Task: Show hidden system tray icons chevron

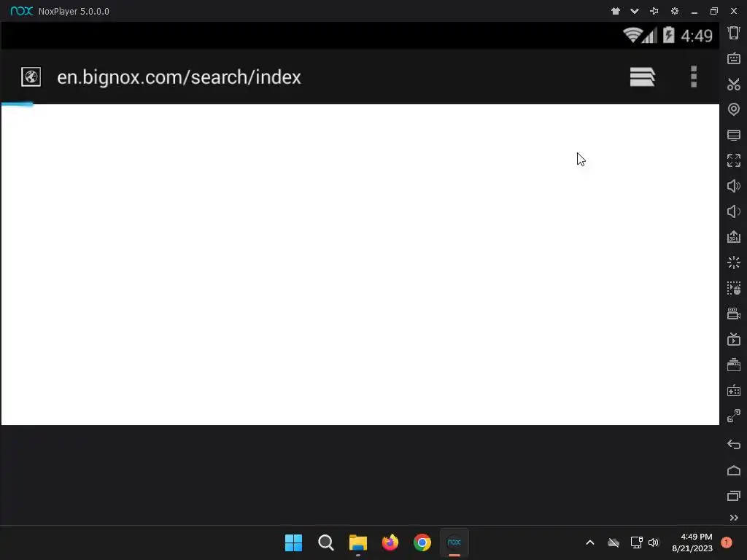Action: point(589,542)
